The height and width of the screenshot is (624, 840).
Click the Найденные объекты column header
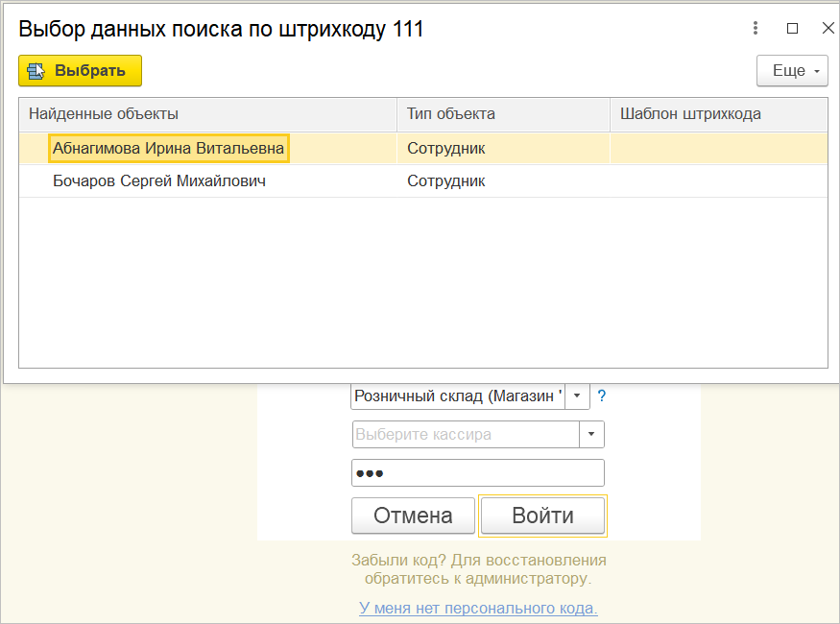tap(207, 114)
